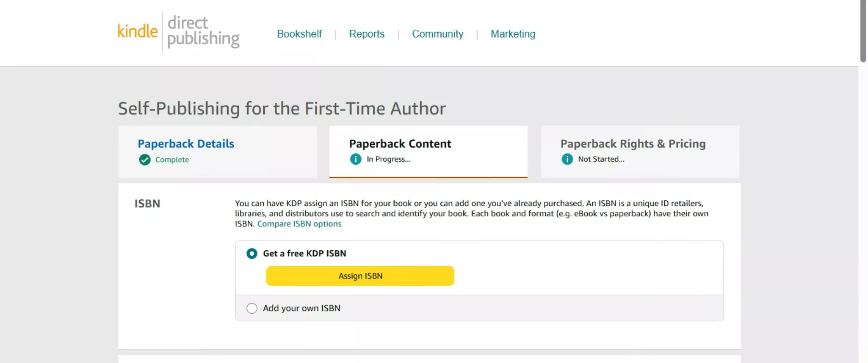The image size is (868, 363).
Task: Open the Bookshelf menu item
Action: pos(299,34)
